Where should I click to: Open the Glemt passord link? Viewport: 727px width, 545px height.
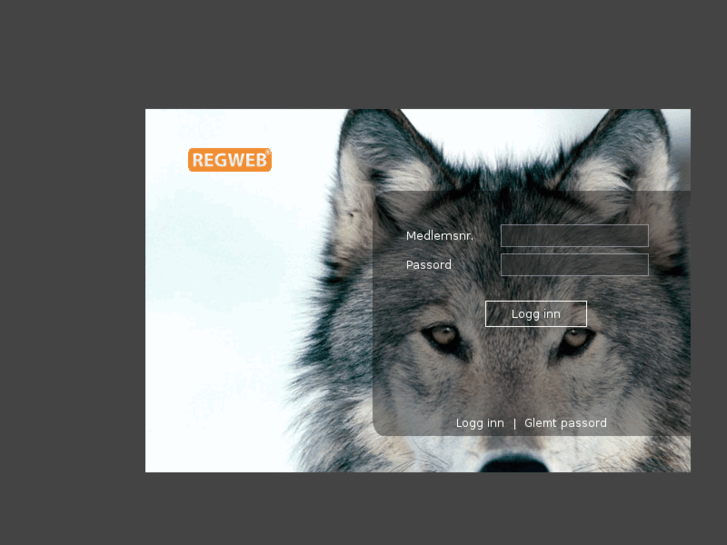pos(565,423)
